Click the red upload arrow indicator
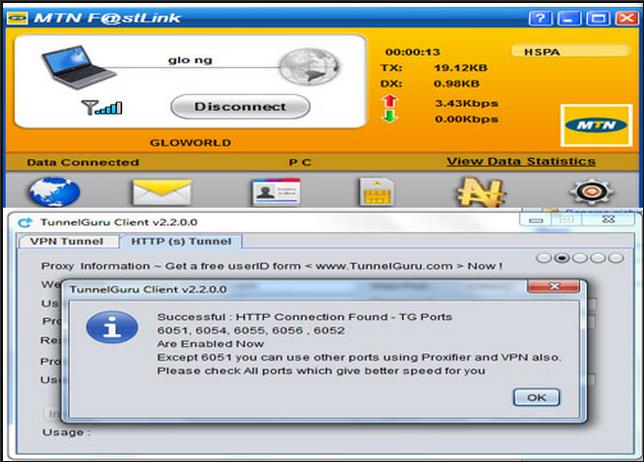The height and width of the screenshot is (462, 644). 390,101
